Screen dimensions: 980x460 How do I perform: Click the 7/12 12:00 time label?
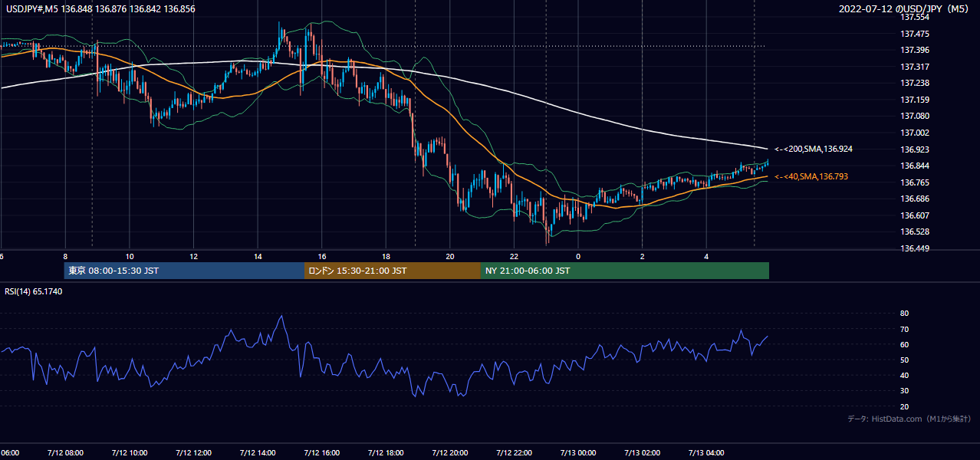[x=193, y=453]
